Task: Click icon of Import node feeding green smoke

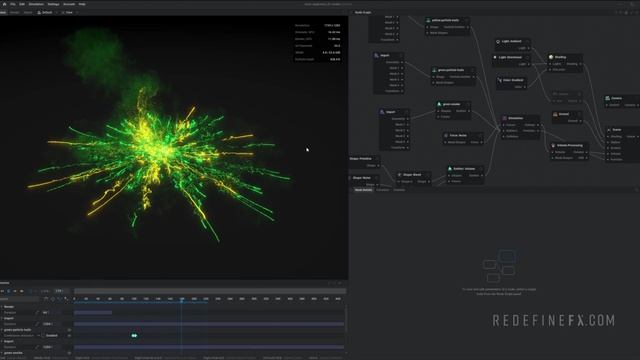Action: [382, 112]
